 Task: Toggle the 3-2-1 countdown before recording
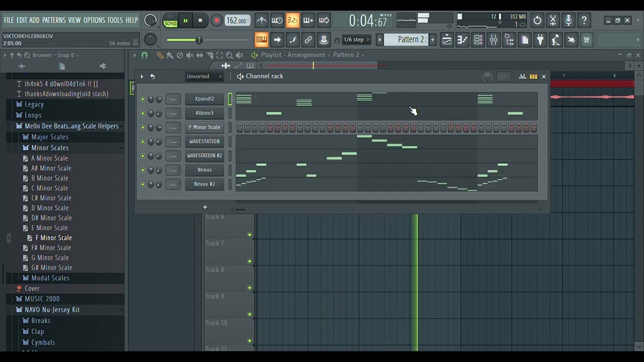(x=293, y=21)
